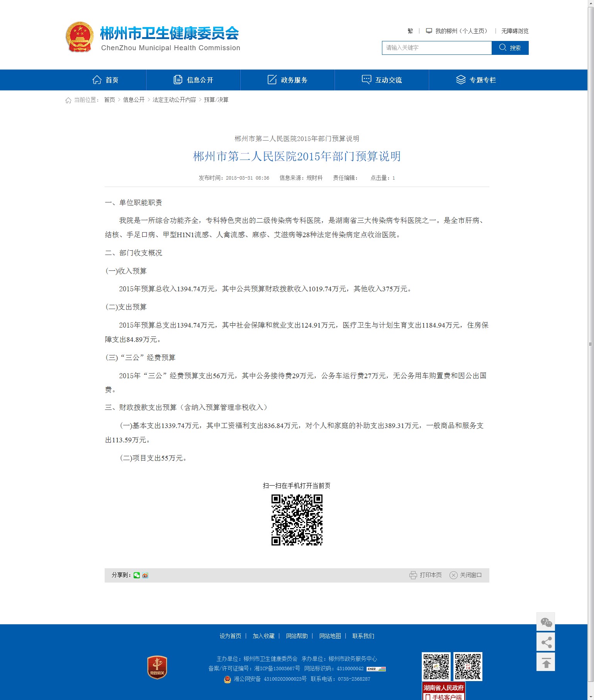Open the floating share sidebar icon

pyautogui.click(x=546, y=642)
